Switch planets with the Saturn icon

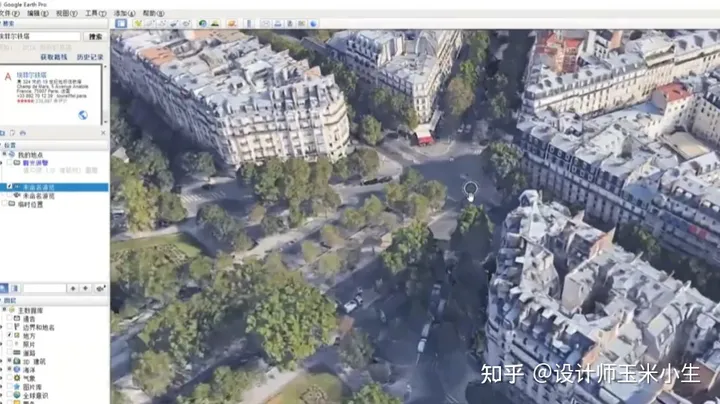[x=232, y=23]
